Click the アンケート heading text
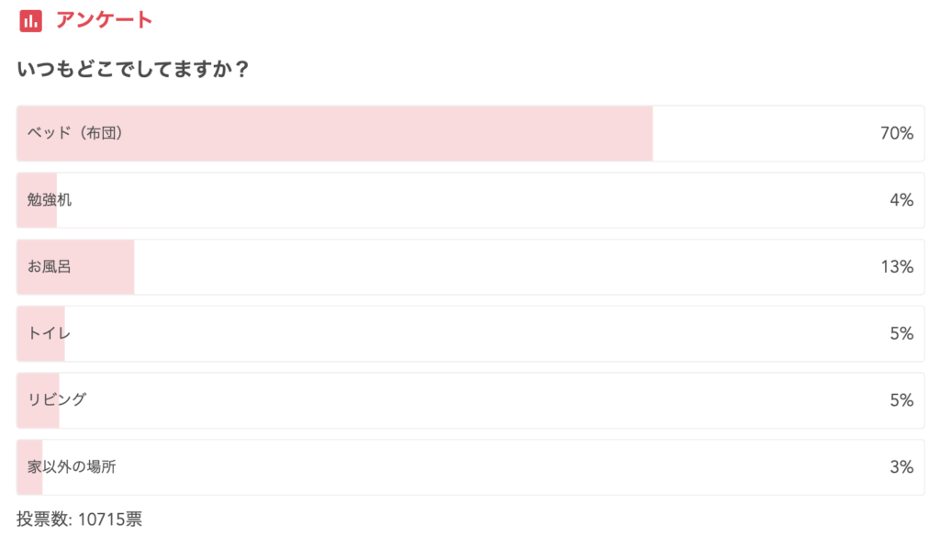This screenshot has height=560, width=940. [x=105, y=20]
